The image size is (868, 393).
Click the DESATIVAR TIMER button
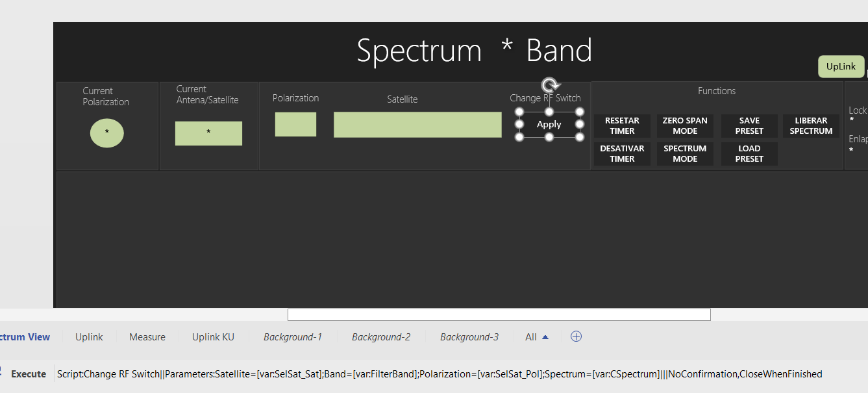622,154
